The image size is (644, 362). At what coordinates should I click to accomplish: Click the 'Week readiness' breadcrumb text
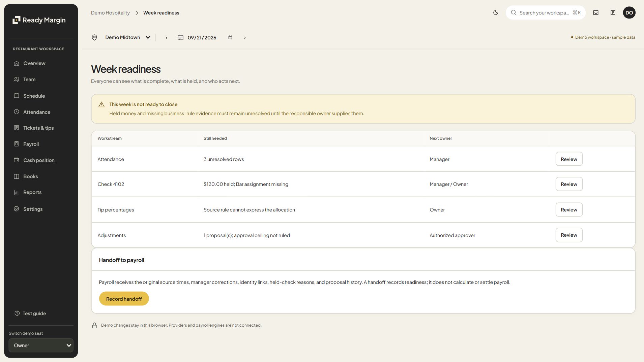click(161, 13)
